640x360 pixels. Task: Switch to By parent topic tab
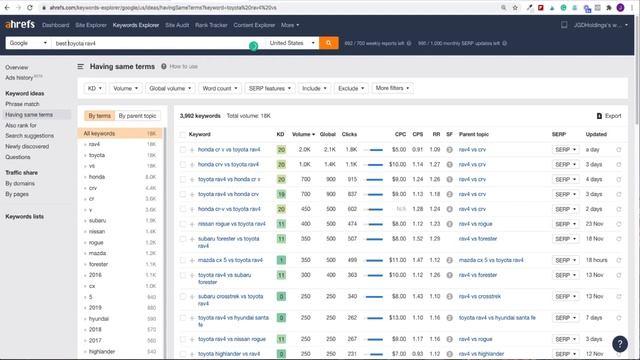[x=138, y=116]
